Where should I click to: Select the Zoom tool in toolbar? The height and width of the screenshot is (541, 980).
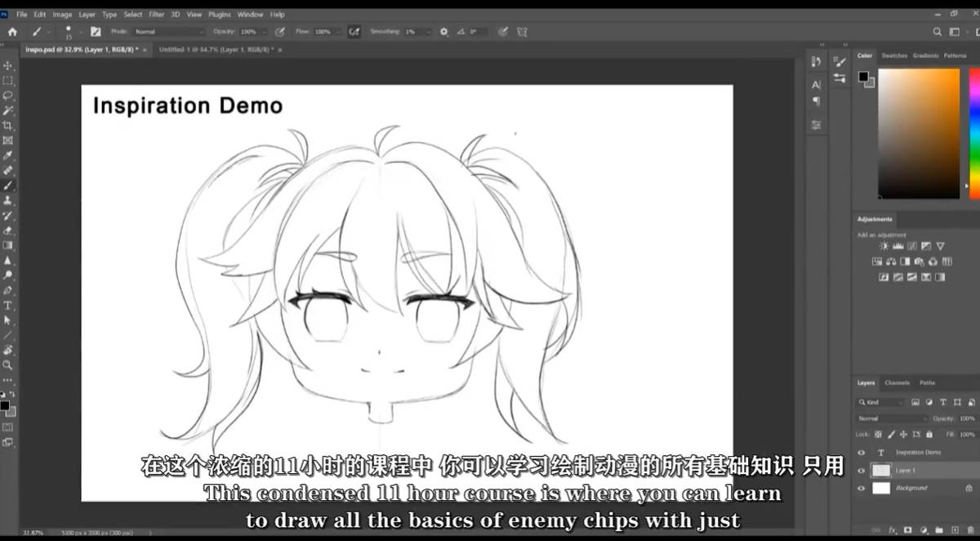tap(8, 365)
